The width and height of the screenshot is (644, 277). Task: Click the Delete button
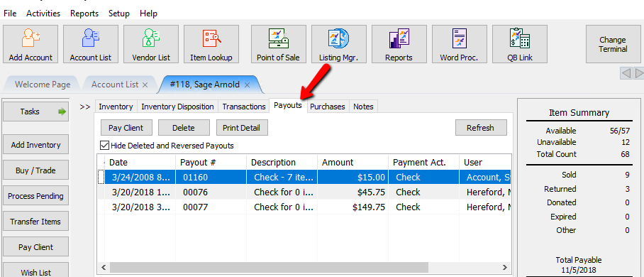click(x=184, y=128)
